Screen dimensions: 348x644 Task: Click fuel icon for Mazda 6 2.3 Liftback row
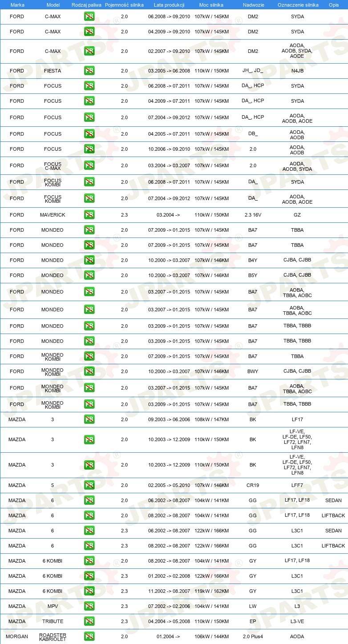(x=89, y=546)
